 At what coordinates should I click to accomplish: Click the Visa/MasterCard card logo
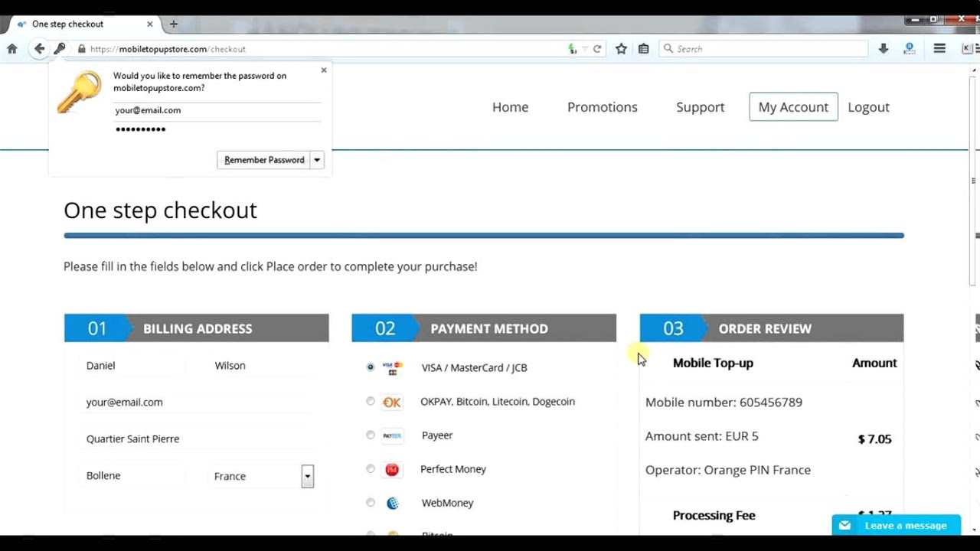click(392, 368)
